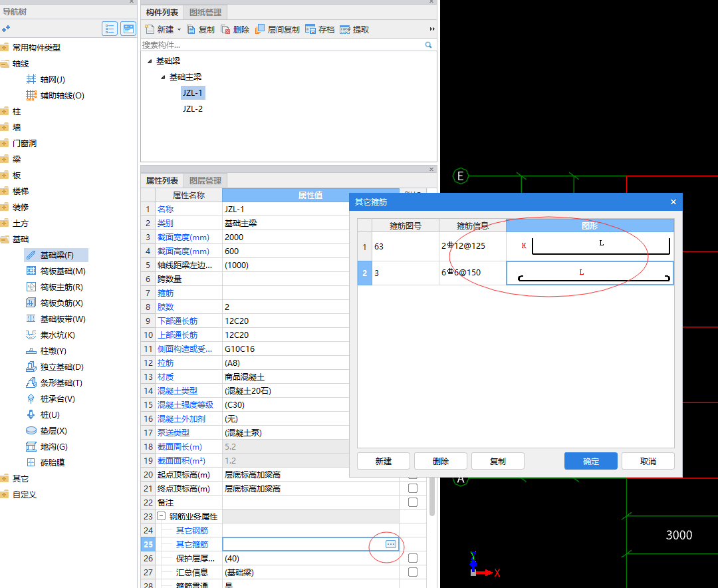The image size is (718, 588).
Task: Select JZL-1 in component list
Action: pos(193,92)
